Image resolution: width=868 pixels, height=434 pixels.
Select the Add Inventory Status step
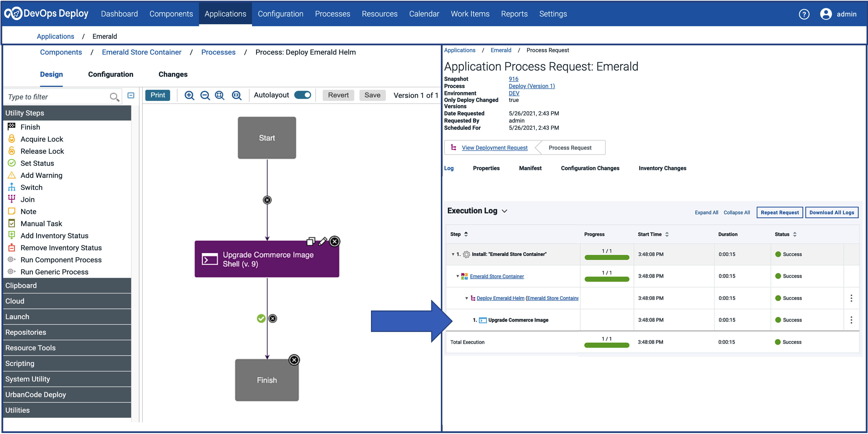point(48,236)
